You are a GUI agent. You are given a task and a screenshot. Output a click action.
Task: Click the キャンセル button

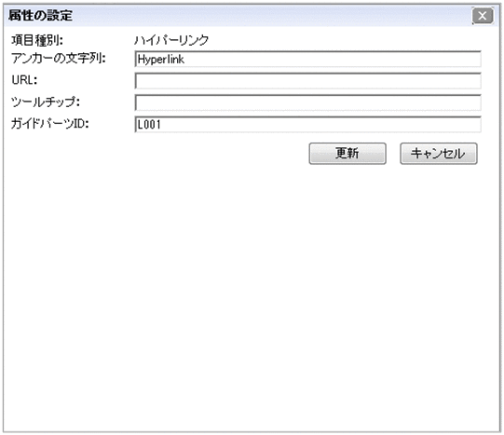(439, 154)
